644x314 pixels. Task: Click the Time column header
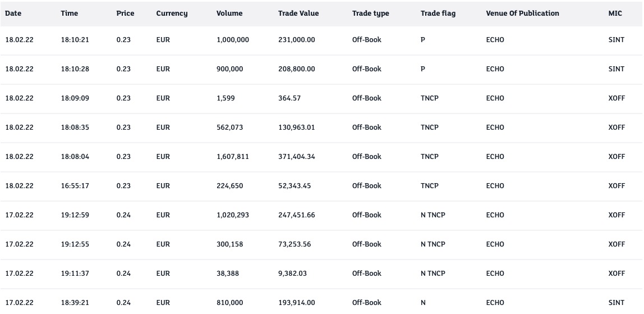[70, 13]
